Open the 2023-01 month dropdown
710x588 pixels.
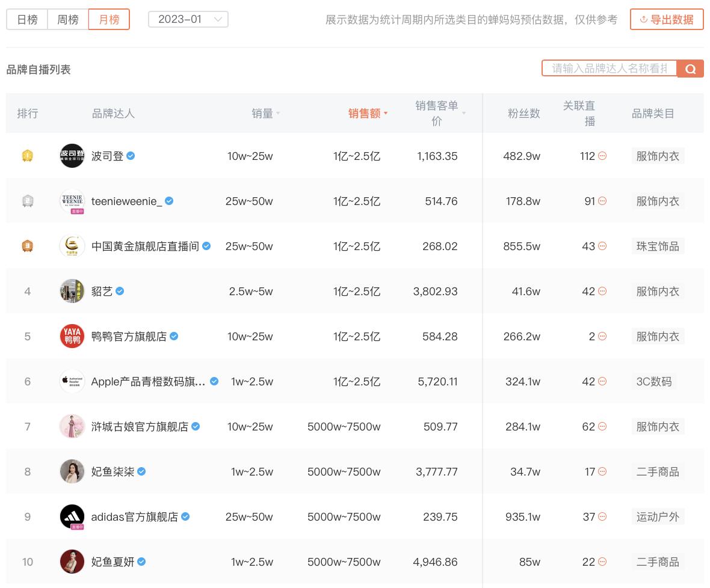pos(188,19)
